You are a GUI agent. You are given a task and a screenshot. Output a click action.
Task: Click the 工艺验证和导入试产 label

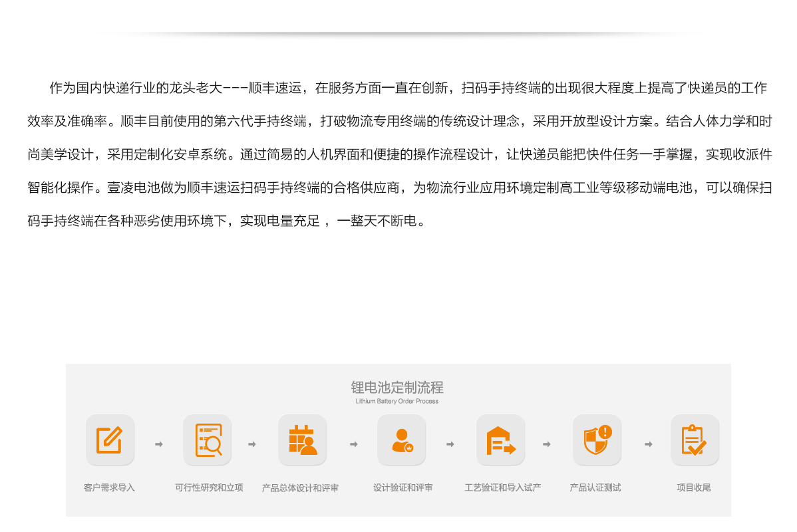tap(502, 487)
